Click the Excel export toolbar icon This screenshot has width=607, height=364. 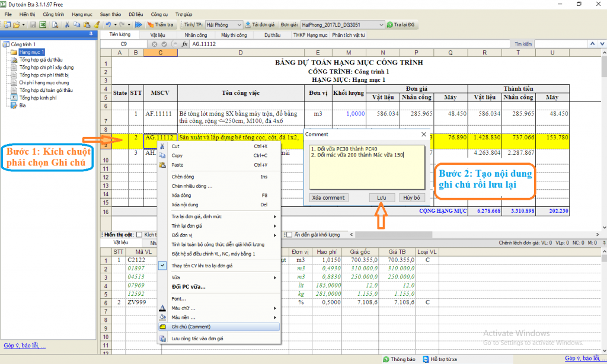pos(43,25)
